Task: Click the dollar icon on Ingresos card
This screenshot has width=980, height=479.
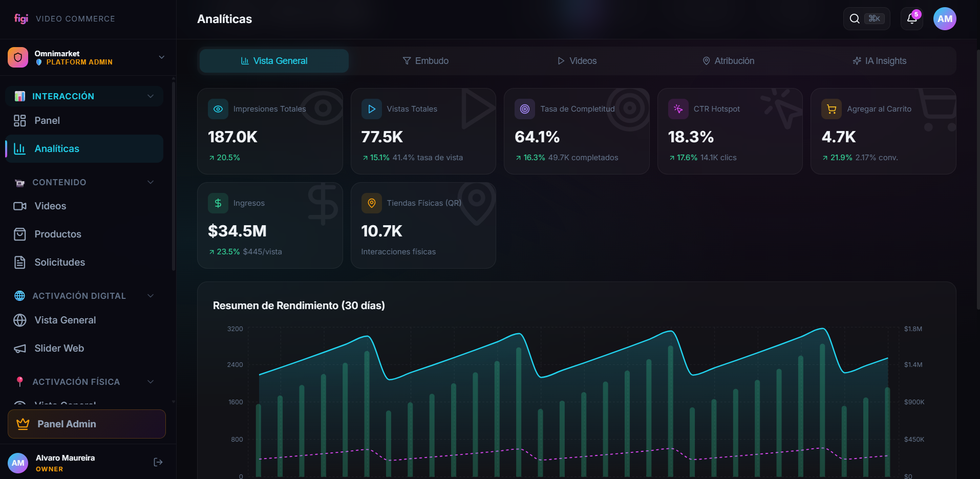Action: coord(218,203)
